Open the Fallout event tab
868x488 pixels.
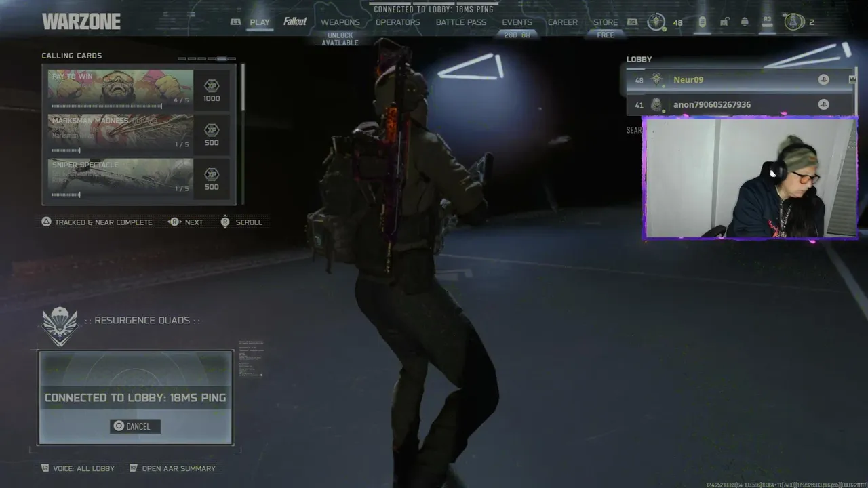coord(295,22)
